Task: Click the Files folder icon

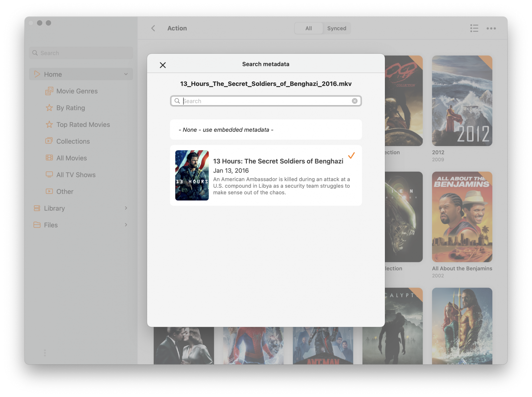Action: (37, 225)
